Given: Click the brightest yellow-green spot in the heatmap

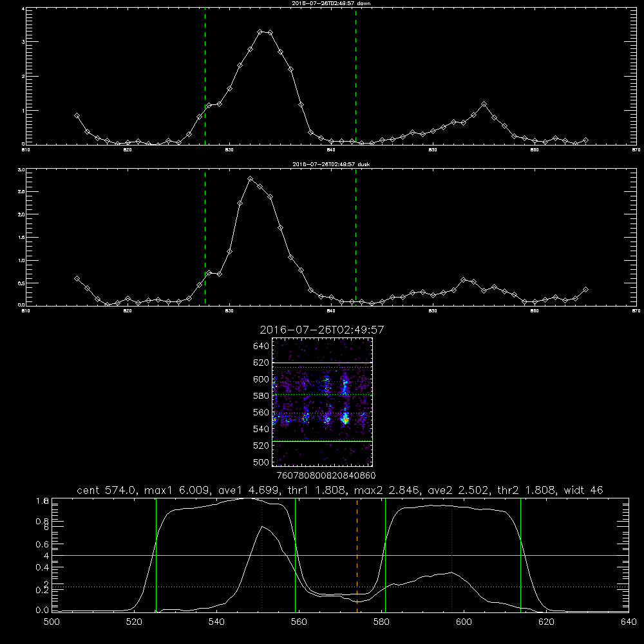Looking at the screenshot, I should click(x=345, y=419).
